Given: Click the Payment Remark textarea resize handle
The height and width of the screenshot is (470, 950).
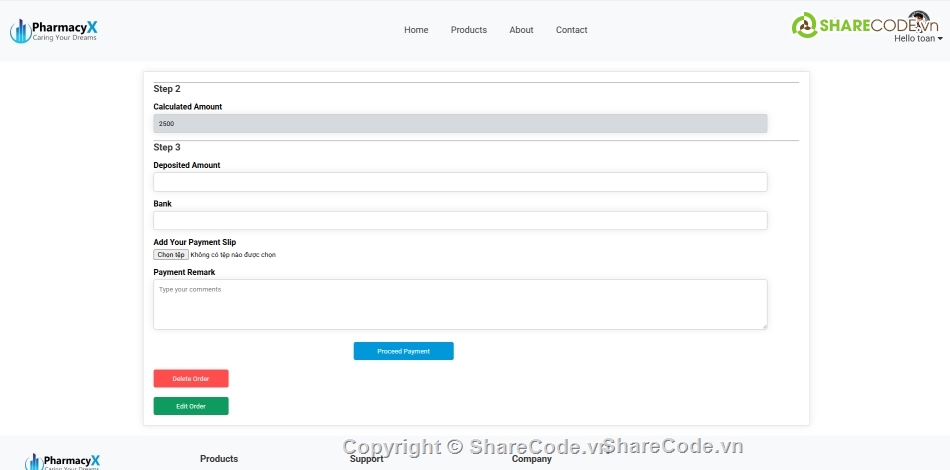Looking at the screenshot, I should 764,326.
